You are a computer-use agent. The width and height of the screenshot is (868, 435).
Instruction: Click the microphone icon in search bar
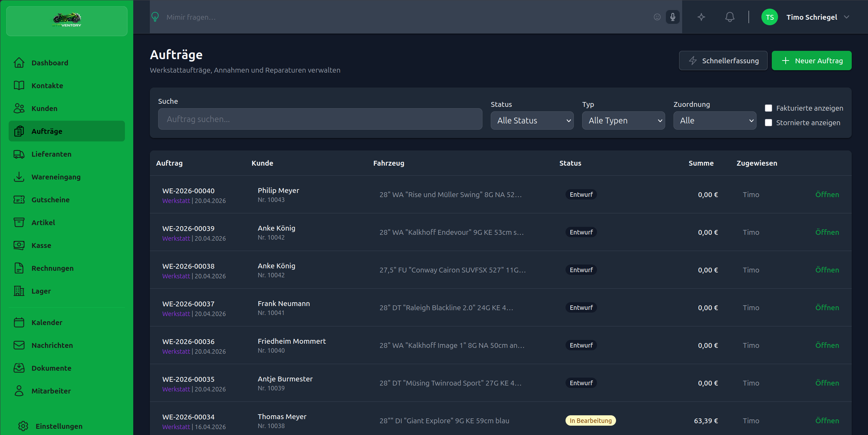pyautogui.click(x=672, y=17)
